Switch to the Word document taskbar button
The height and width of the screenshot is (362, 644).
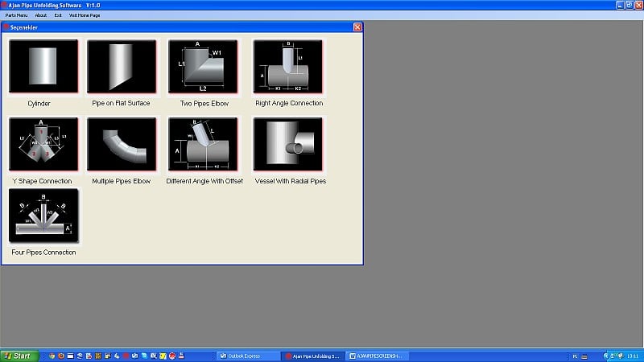378,356
